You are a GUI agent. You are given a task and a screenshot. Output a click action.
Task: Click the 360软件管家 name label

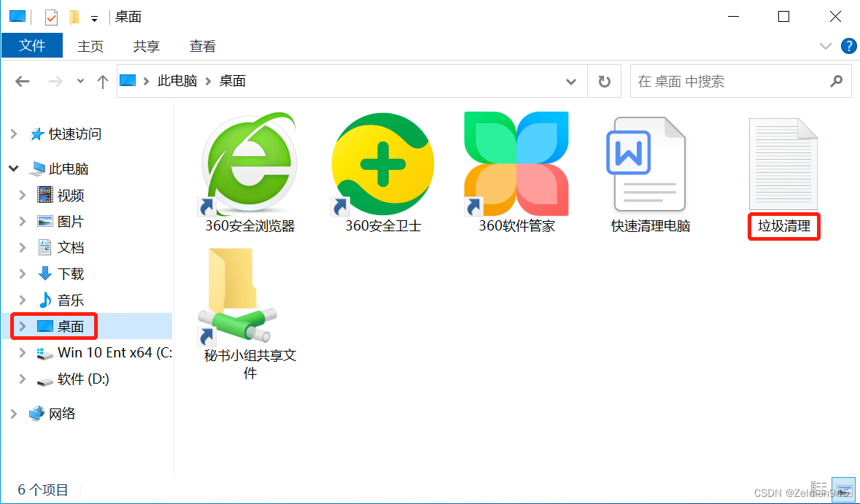pos(516,225)
